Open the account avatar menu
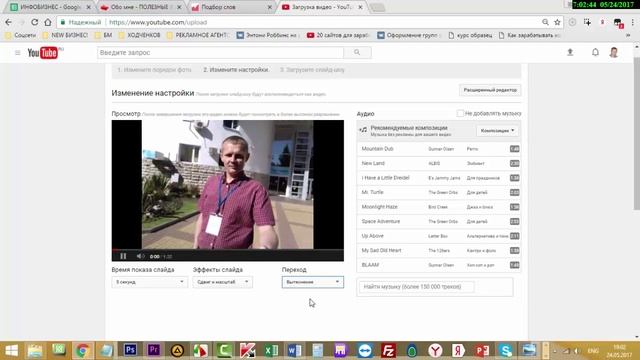Screen dimensions: 640x360 [x=614, y=52]
